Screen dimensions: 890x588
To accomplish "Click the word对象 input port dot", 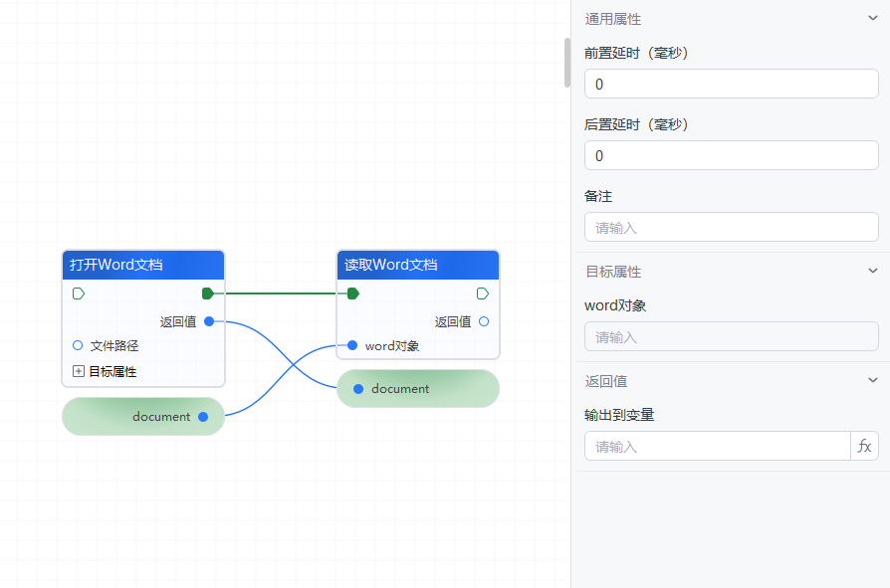I will click(x=352, y=345).
